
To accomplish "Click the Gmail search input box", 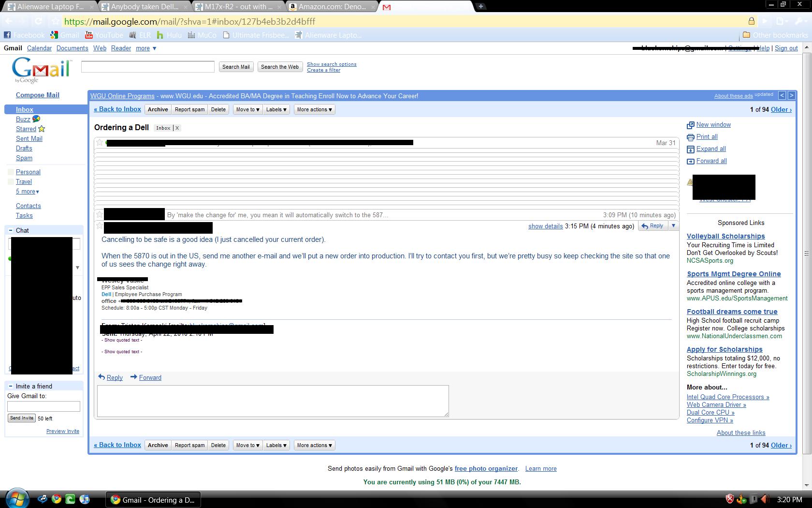I will coord(147,67).
